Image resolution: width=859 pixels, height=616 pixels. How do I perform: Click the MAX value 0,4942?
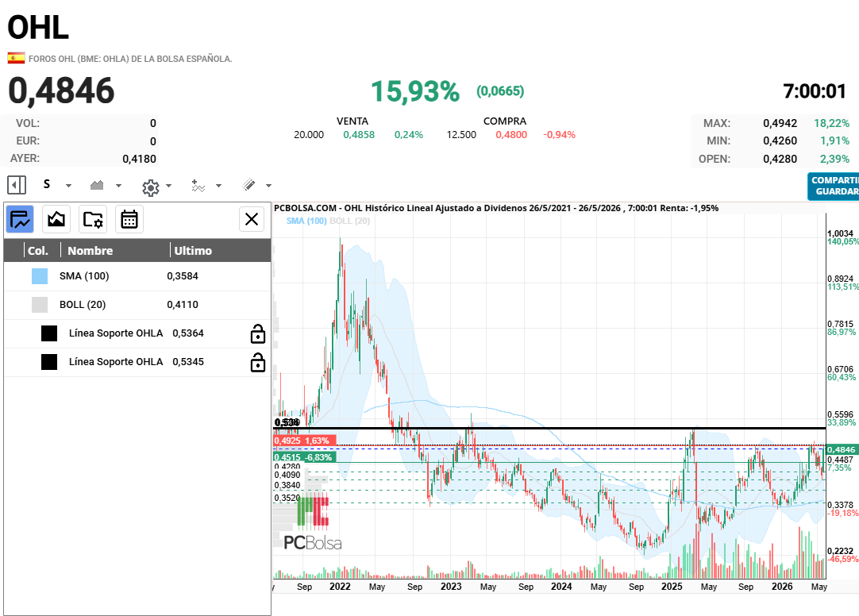[780, 123]
